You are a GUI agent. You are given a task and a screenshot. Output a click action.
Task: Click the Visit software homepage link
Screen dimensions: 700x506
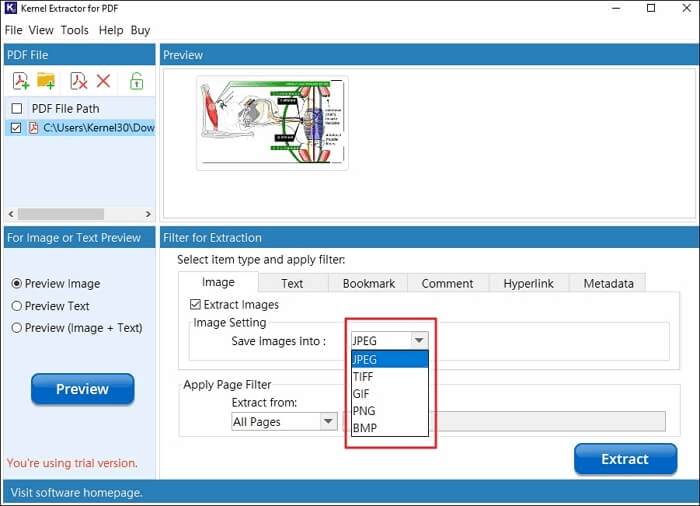click(76, 493)
